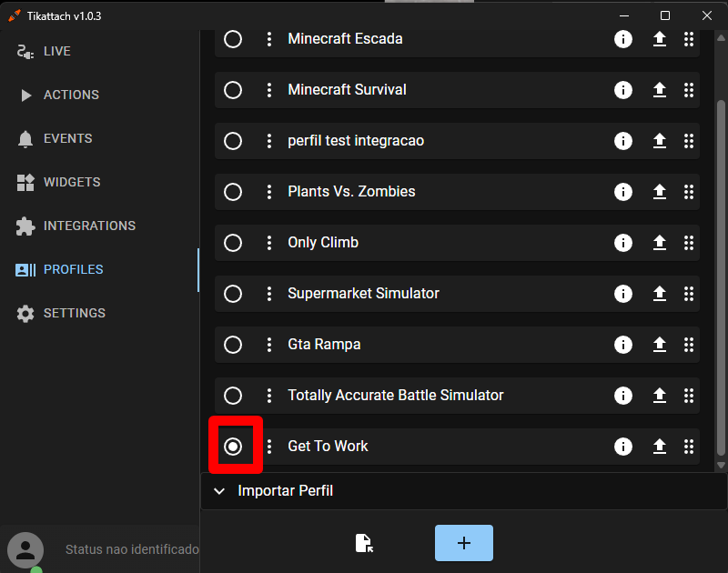Viewport: 728px width, 573px height.
Task: Open options menu for perfil test integracao
Action: pos(269,141)
